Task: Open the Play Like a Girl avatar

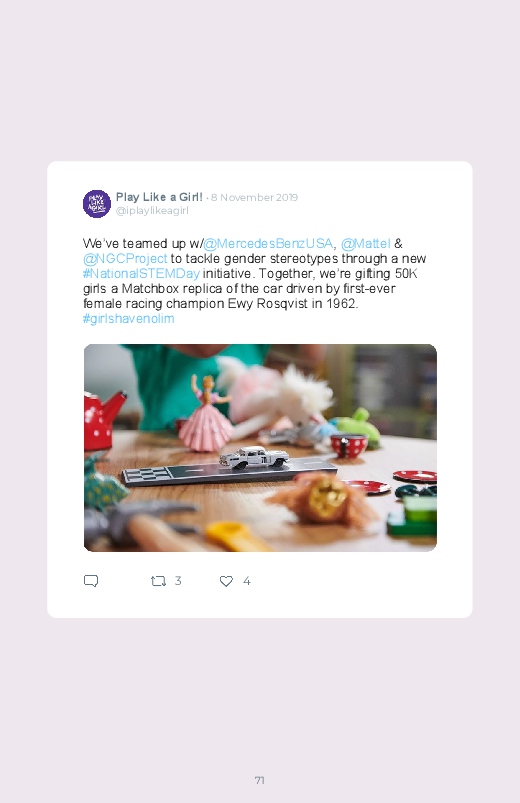Action: click(97, 204)
